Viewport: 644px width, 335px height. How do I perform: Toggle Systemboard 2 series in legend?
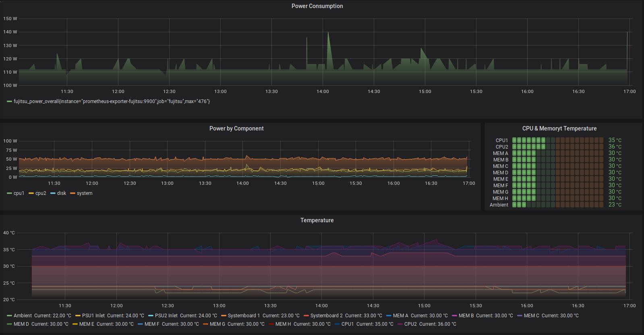pyautogui.click(x=327, y=316)
